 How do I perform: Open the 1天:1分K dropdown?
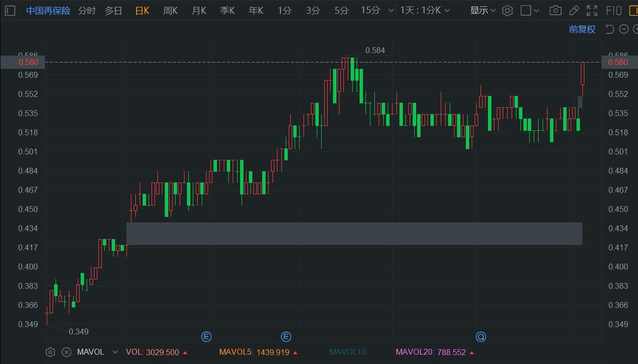pos(425,10)
